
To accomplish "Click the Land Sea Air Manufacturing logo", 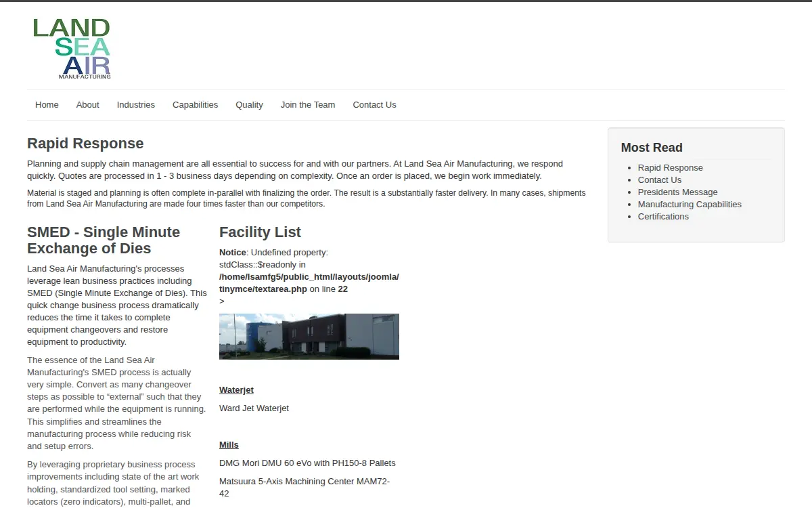I will [x=72, y=49].
